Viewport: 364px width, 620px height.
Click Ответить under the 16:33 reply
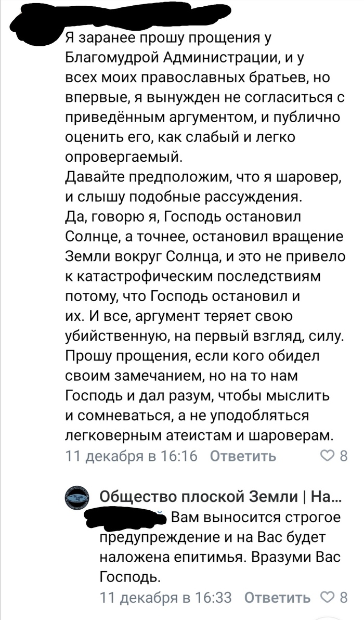[277, 597]
